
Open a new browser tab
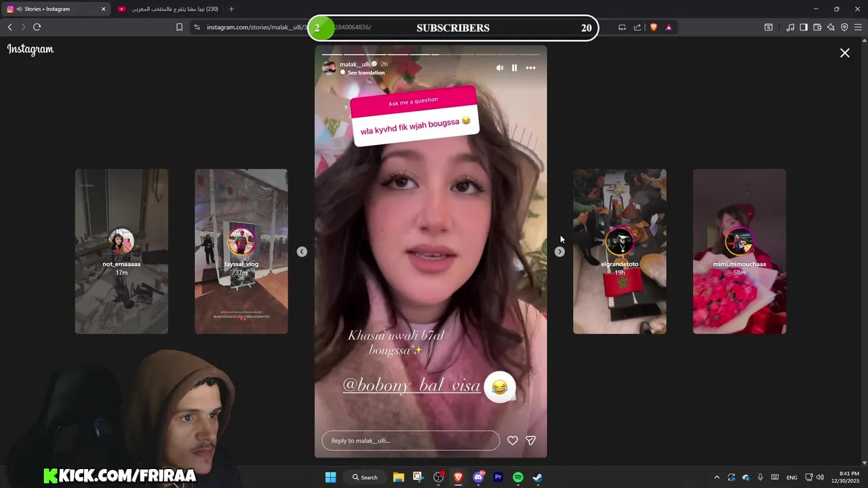pyautogui.click(x=231, y=9)
